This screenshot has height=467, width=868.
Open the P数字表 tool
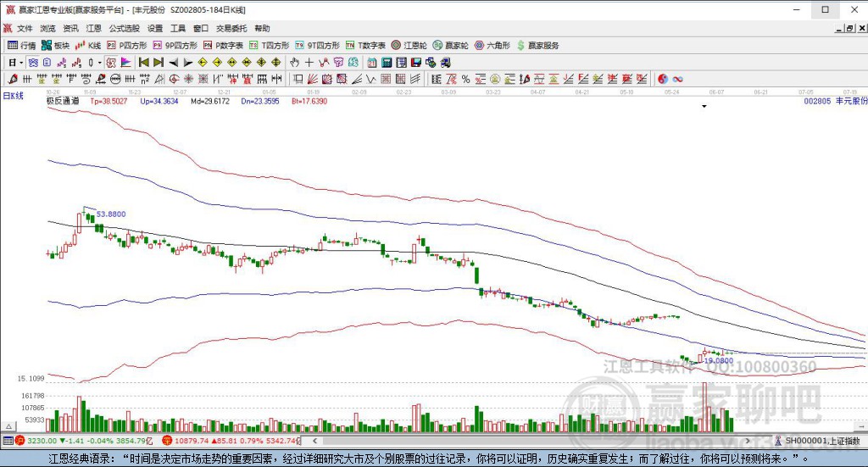coord(223,46)
